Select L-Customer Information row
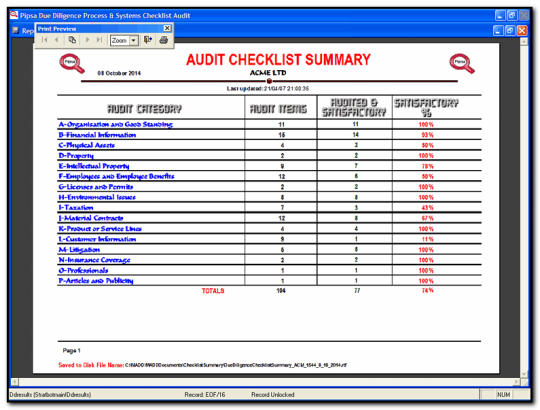The image size is (540, 410). tap(269, 239)
